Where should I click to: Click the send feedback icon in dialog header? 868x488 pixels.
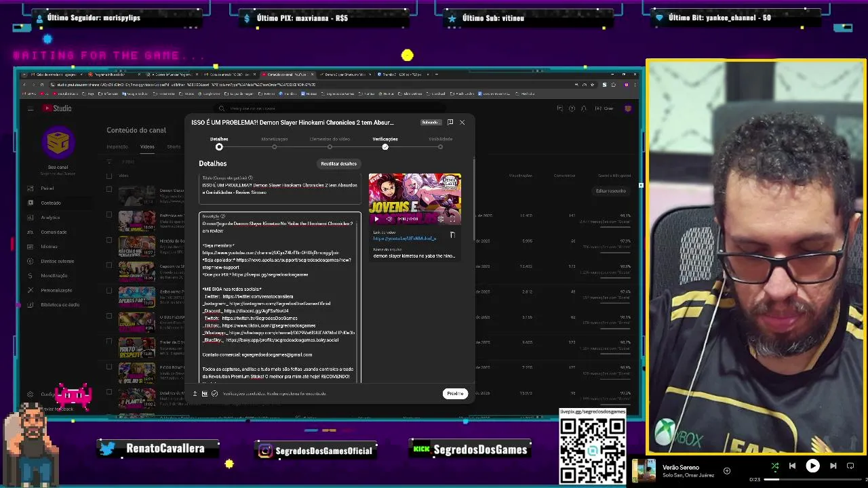pyautogui.click(x=450, y=123)
